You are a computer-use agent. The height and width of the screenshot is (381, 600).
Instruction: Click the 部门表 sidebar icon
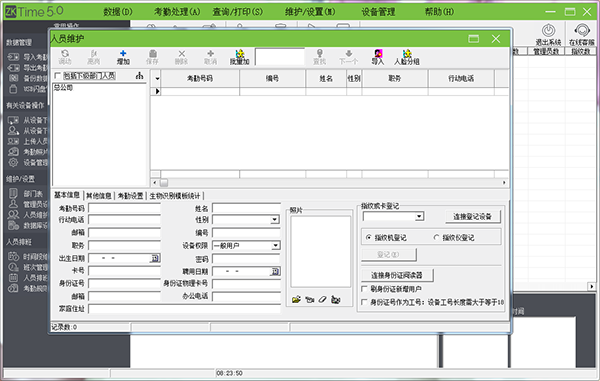tap(13, 194)
